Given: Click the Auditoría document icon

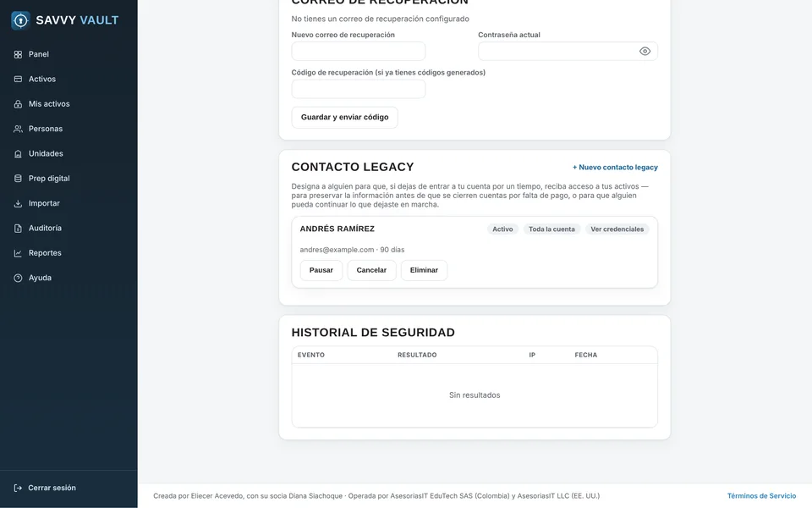Looking at the screenshot, I should tap(18, 228).
